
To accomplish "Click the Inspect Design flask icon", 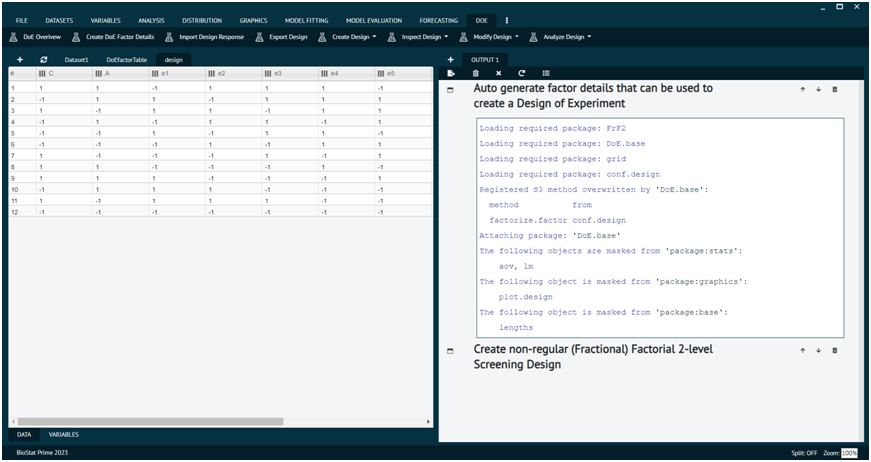I will (x=392, y=37).
